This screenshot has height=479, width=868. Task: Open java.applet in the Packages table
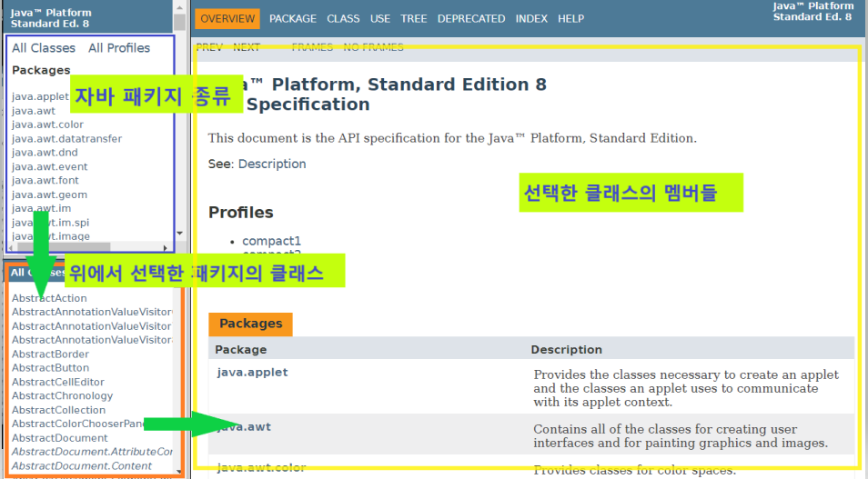pos(252,373)
